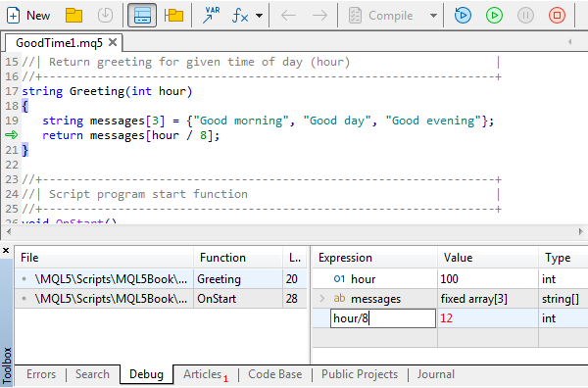588x388 pixels.
Task: Open the Code Base tab
Action: tap(274, 374)
